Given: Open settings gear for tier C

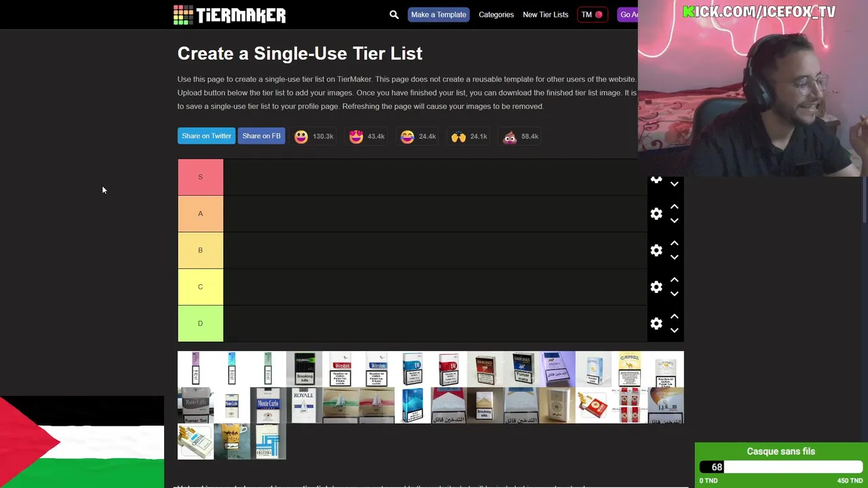Looking at the screenshot, I should [656, 287].
